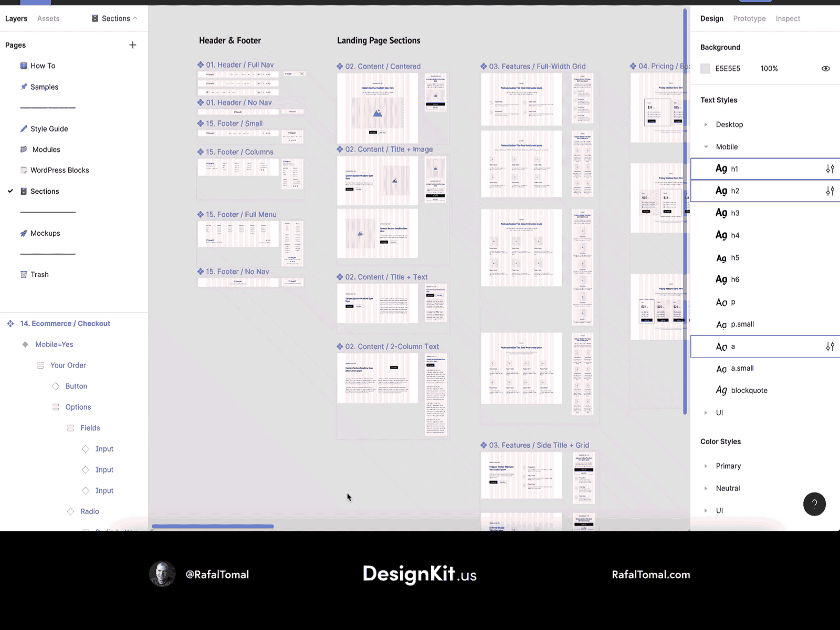Expand the UI group under Color Styles
This screenshot has width=840, height=630.
coord(706,510)
